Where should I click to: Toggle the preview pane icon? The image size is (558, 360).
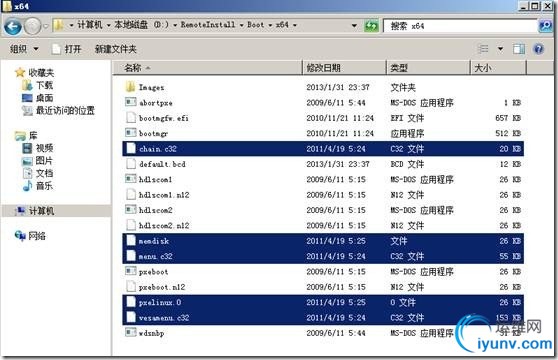coord(519,49)
